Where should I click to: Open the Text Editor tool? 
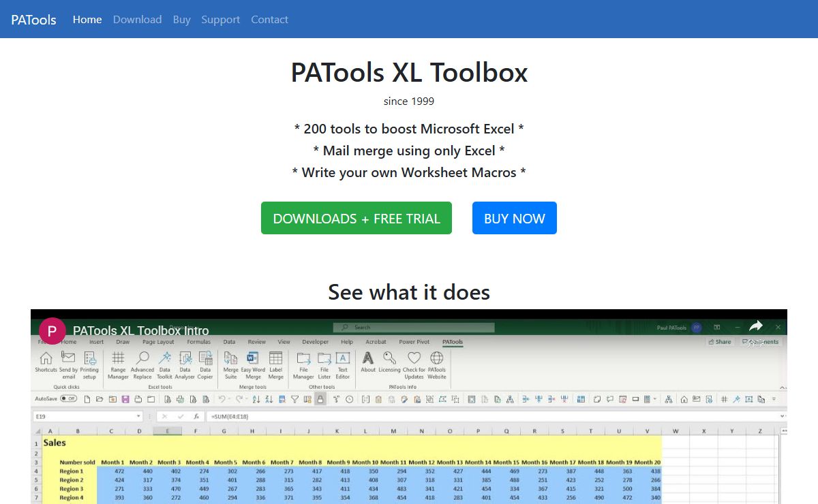[342, 365]
